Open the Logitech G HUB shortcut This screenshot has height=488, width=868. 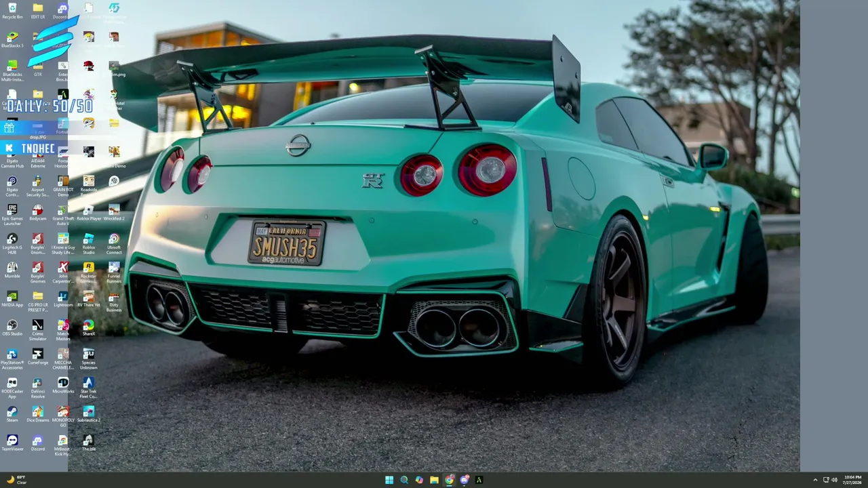coord(12,243)
